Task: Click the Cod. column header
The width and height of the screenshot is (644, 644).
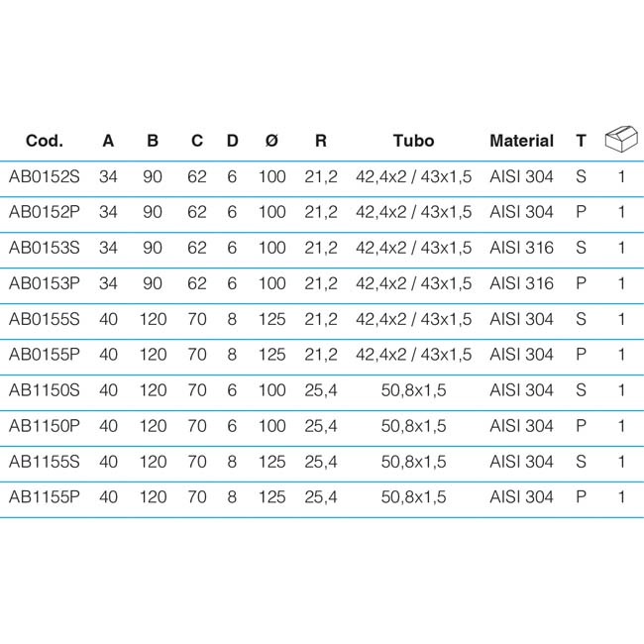Action: tap(45, 141)
